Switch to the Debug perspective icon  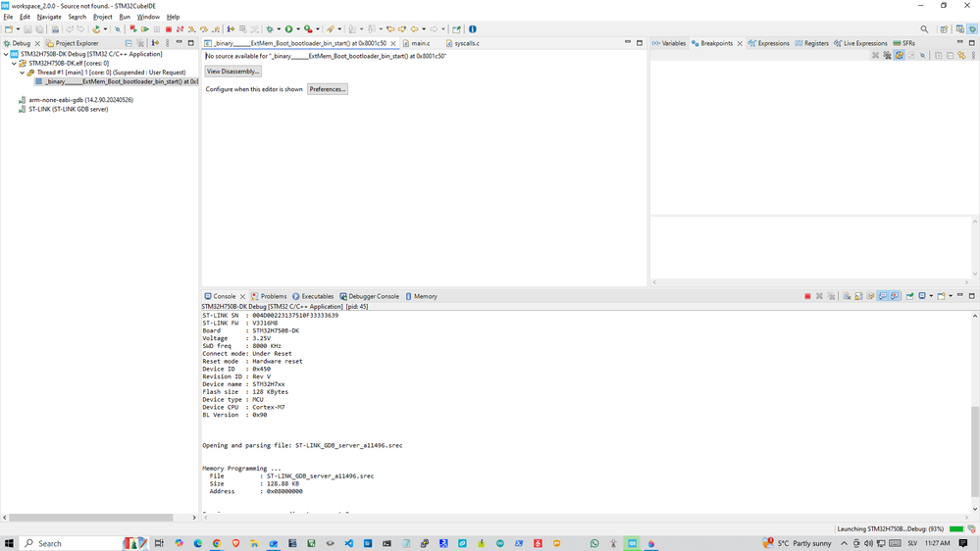pyautogui.click(x=972, y=28)
